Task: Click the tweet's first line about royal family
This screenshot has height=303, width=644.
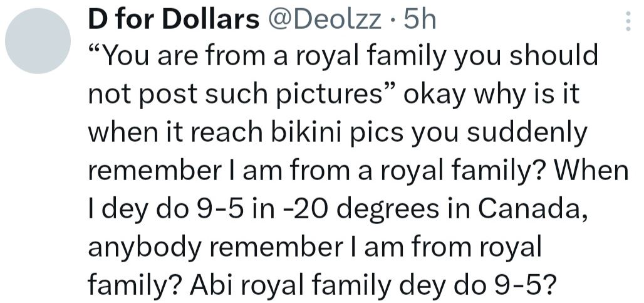Action: [343, 57]
